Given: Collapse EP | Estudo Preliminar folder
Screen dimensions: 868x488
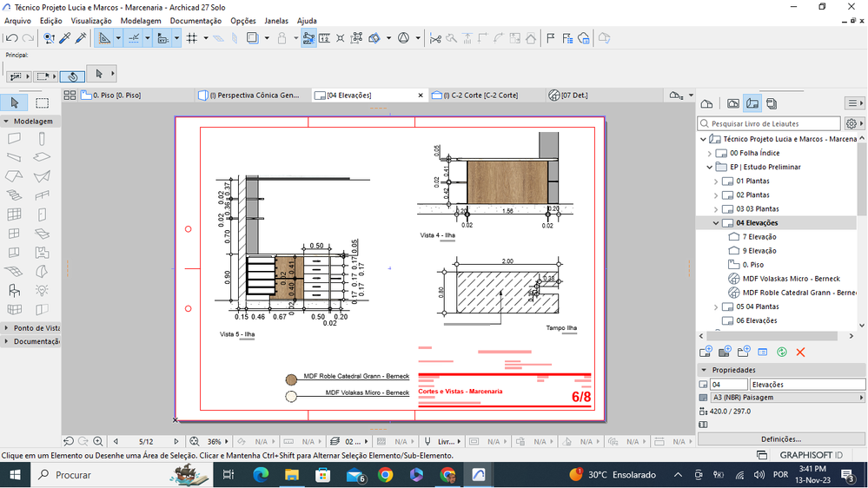Looking at the screenshot, I should tap(710, 167).
